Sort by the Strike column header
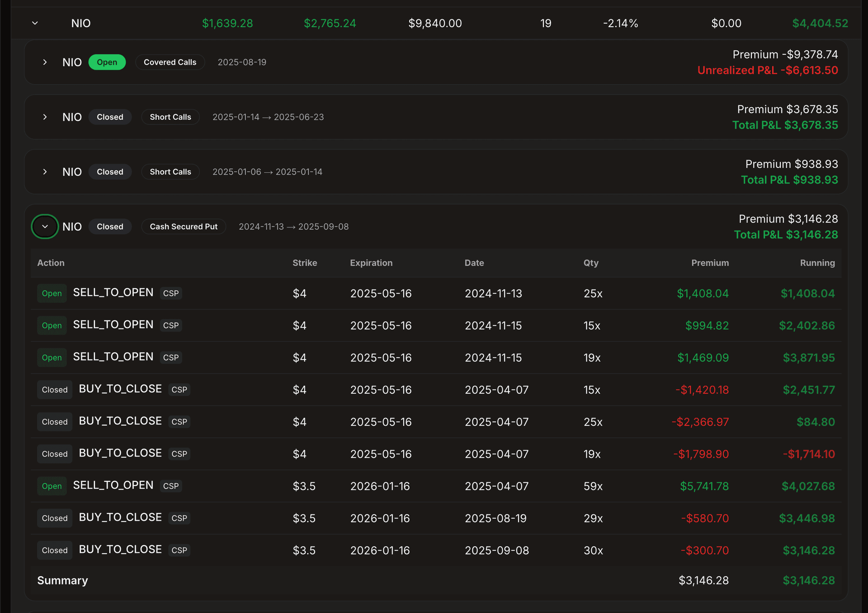868x613 pixels. (304, 263)
